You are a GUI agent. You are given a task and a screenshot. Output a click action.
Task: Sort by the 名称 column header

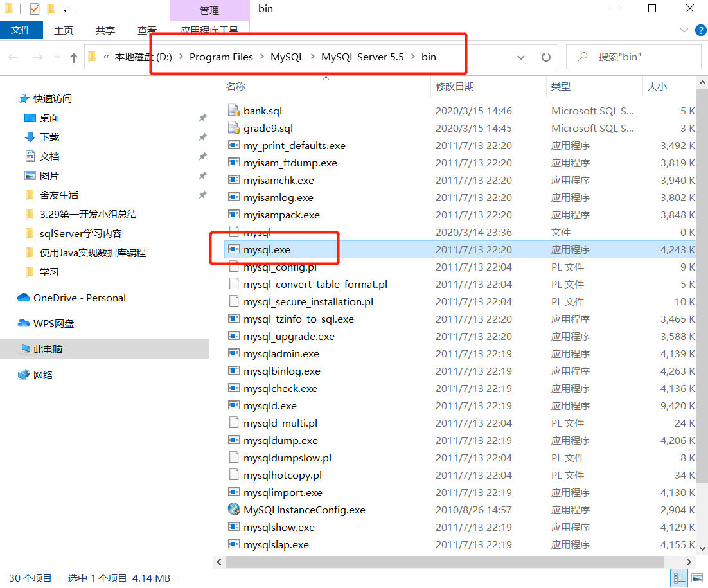click(x=236, y=86)
